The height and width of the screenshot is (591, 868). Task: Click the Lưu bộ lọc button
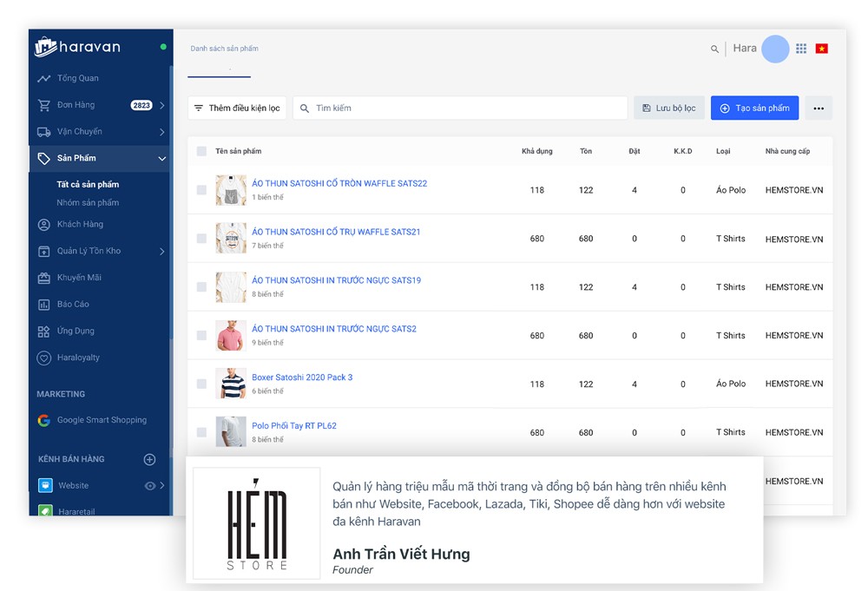pos(669,108)
